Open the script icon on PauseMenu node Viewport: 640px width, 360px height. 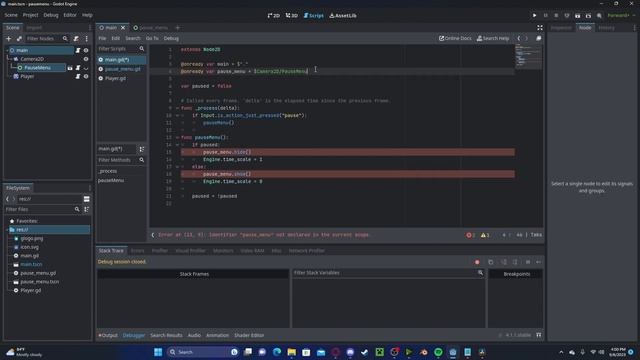pos(78,68)
